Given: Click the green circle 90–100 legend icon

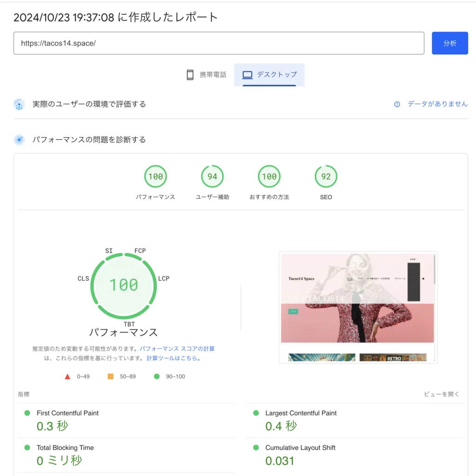Looking at the screenshot, I should tap(157, 377).
